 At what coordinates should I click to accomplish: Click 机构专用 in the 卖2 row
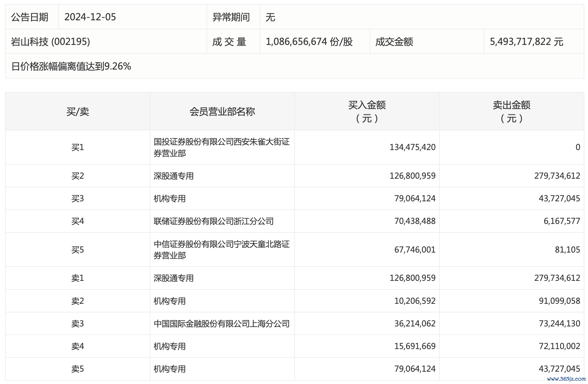point(169,301)
